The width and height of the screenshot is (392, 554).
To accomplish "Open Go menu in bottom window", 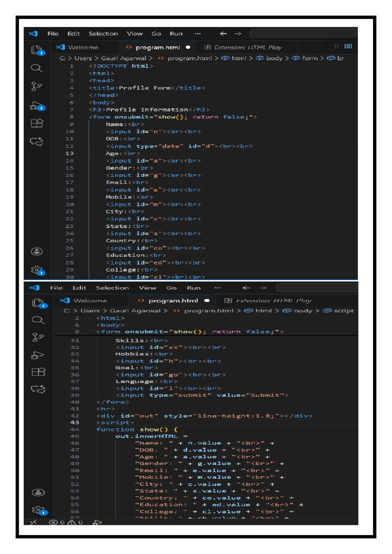I will 171,288.
